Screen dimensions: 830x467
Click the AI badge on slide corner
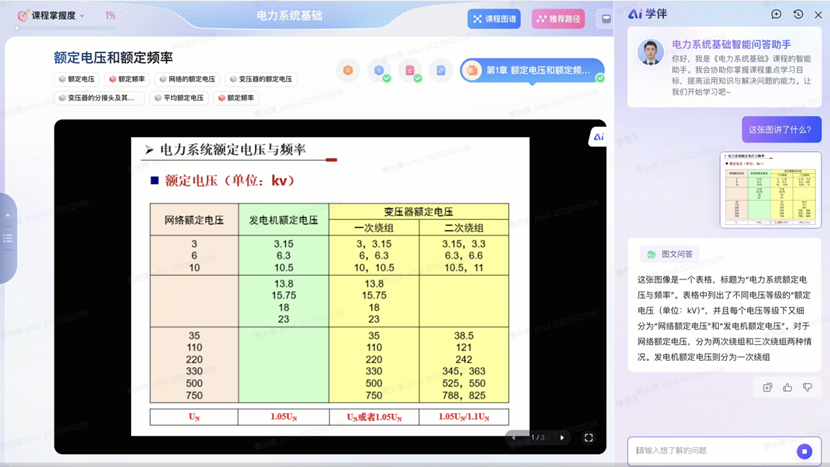click(597, 137)
